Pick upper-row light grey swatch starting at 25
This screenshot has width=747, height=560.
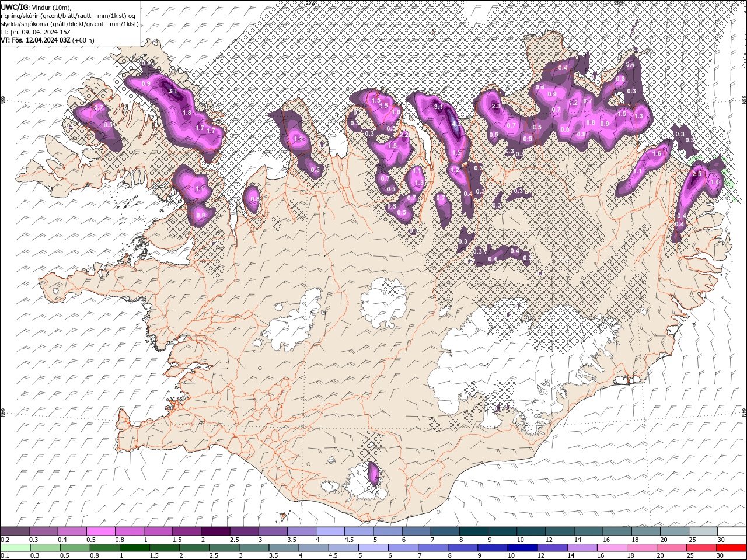tap(703, 531)
